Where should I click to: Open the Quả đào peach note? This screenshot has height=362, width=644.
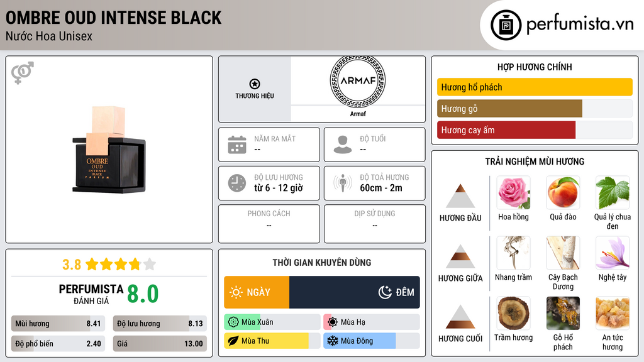pyautogui.click(x=563, y=193)
